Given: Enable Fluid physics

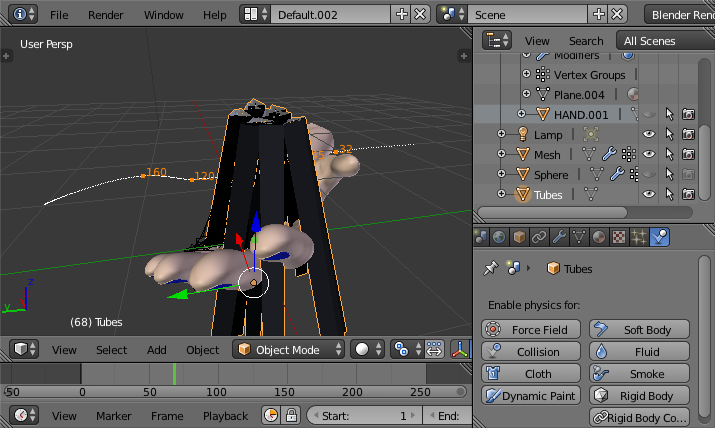Looking at the screenshot, I should tap(639, 351).
